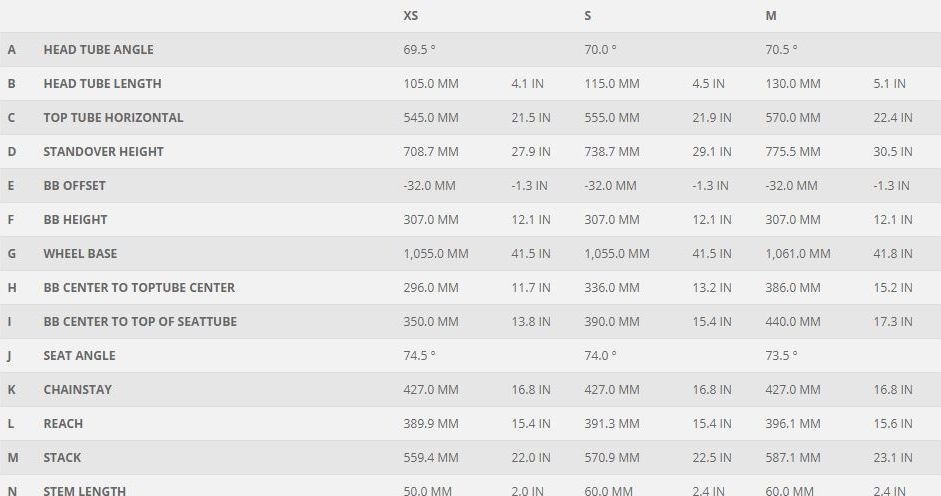The height and width of the screenshot is (496, 941).
Task: Click the M size column header
Action: tap(771, 16)
